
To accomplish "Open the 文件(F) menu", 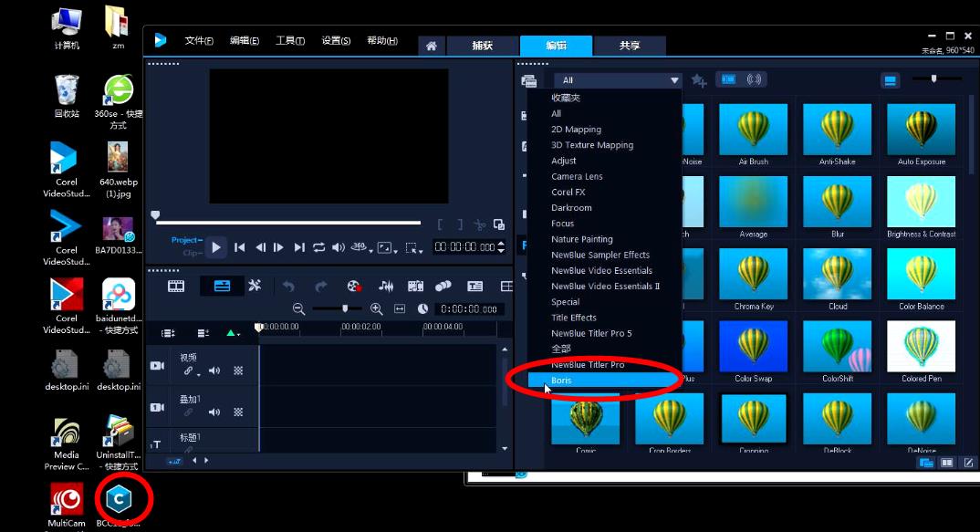I will click(199, 41).
